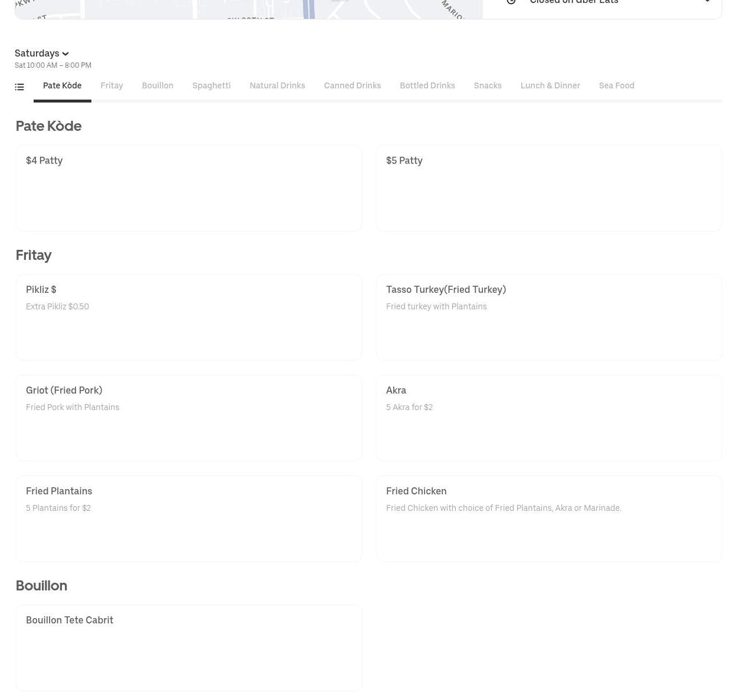Open the Spaghetti menu tab
The height and width of the screenshot is (700, 737).
point(211,85)
